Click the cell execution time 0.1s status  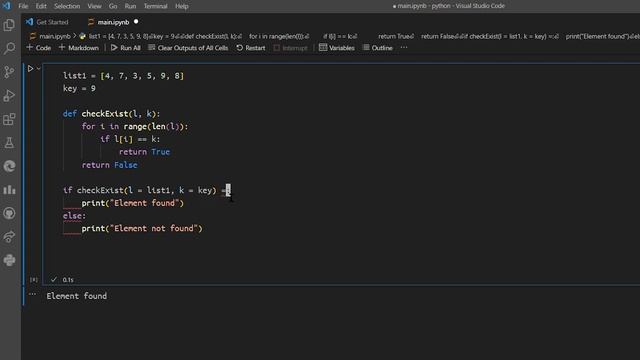[68, 280]
